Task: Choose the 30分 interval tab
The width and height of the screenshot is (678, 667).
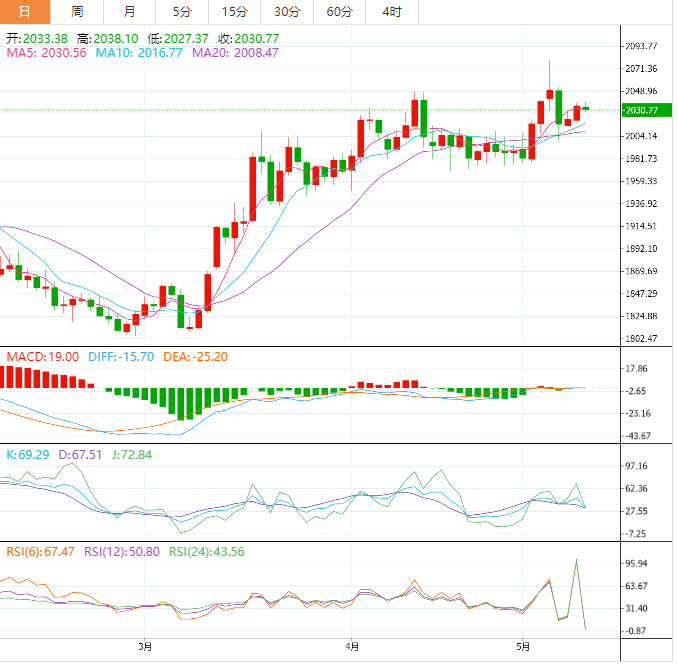Action: (287, 12)
